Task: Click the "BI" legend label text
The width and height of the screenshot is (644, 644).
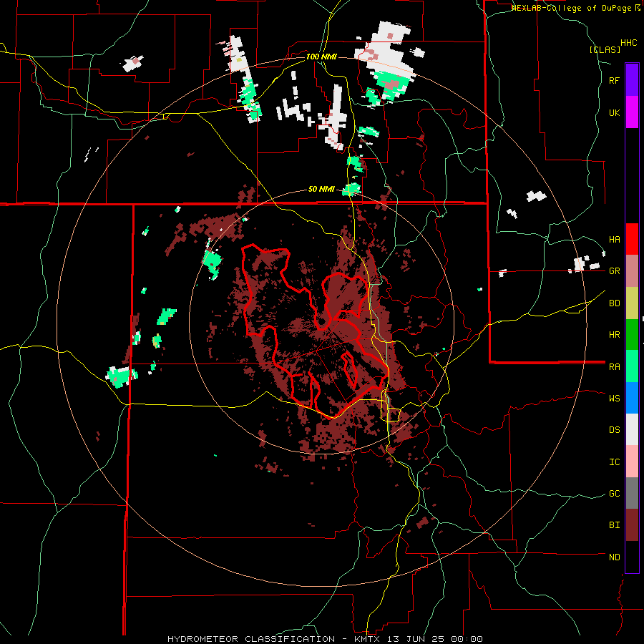Action: (x=614, y=525)
